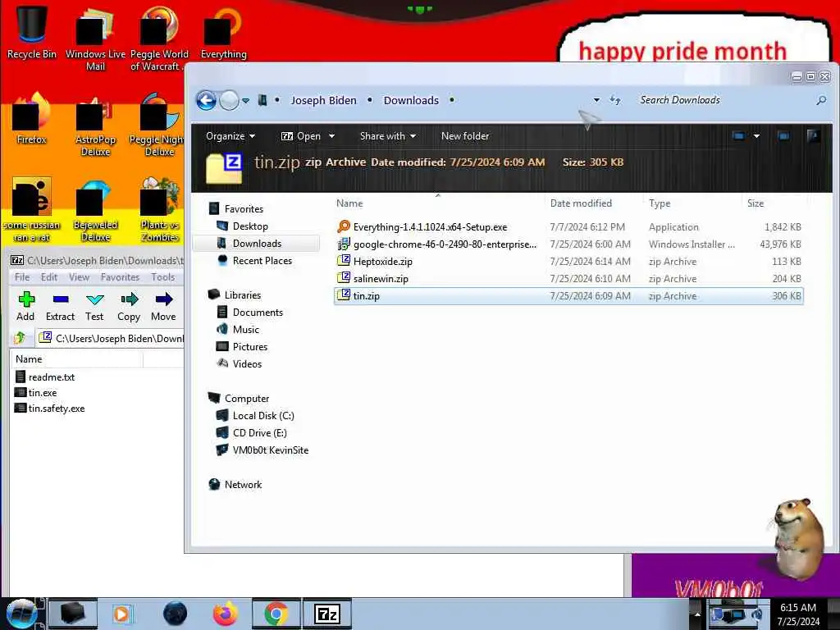Open the view options dropdown arrow
The image size is (840, 630).
point(756,136)
